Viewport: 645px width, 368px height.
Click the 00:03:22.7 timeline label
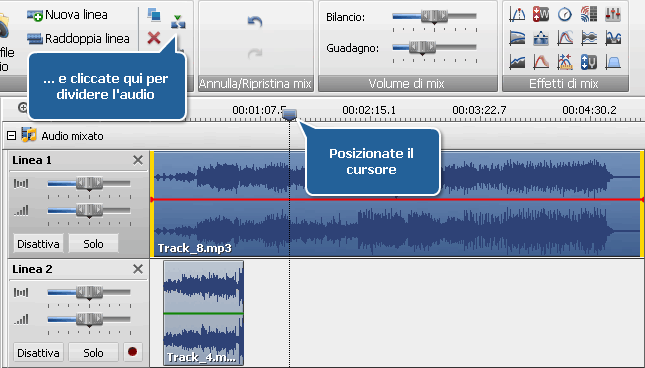pos(479,110)
